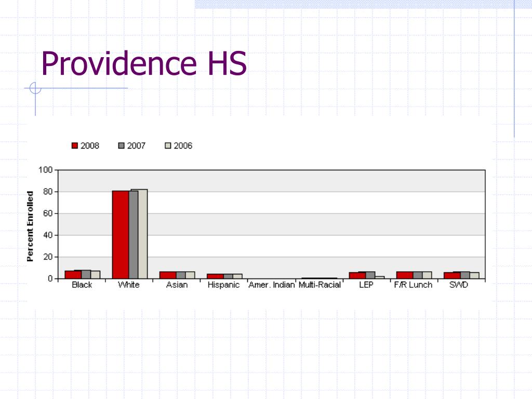Click the SWD category label

point(459,285)
